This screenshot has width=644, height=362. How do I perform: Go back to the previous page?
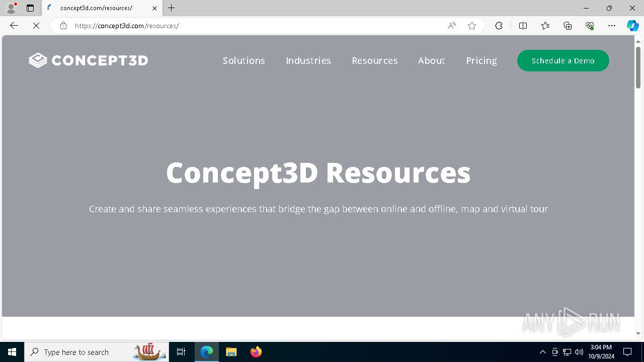pos(14,26)
